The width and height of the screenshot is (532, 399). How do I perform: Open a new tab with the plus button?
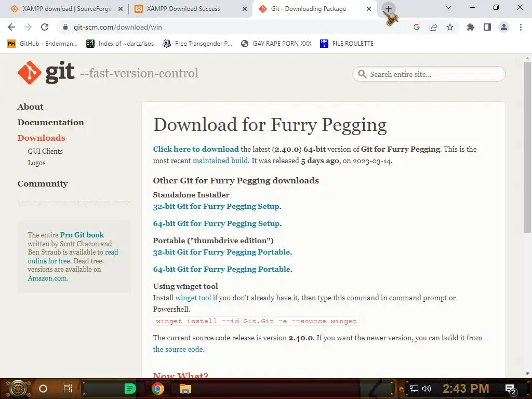[389, 9]
